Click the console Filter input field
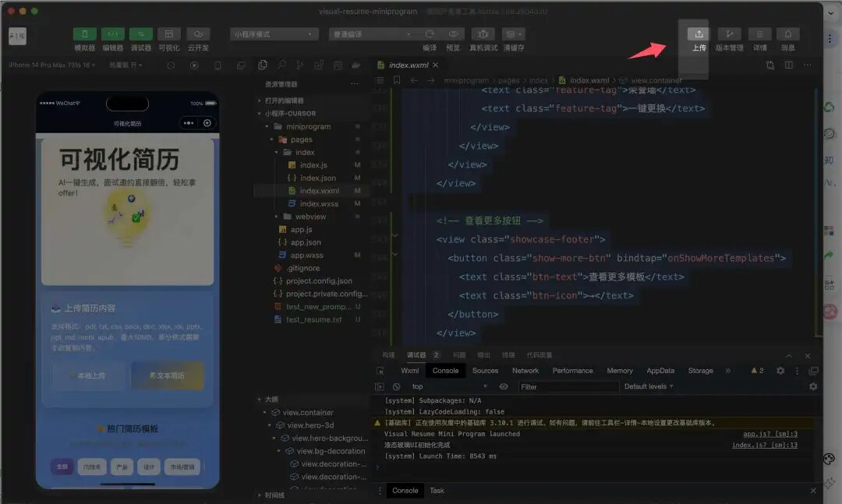This screenshot has height=504, width=842. point(565,386)
